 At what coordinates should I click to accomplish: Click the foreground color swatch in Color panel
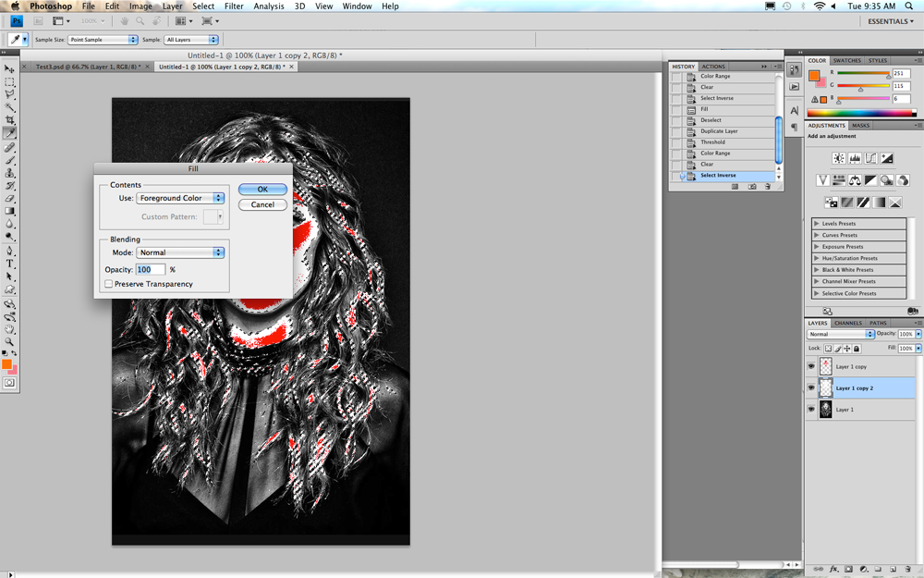[x=814, y=76]
